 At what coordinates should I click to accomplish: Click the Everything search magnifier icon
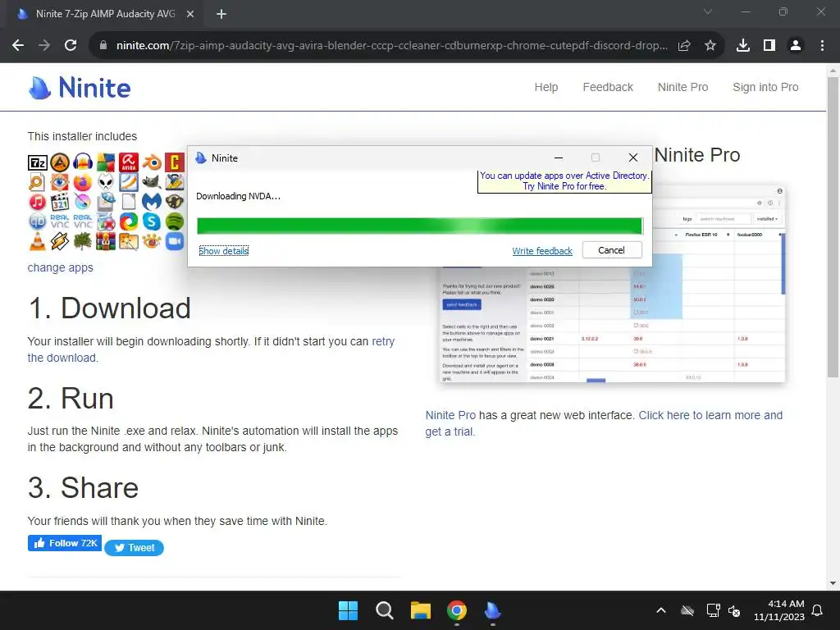pyautogui.click(x=38, y=182)
